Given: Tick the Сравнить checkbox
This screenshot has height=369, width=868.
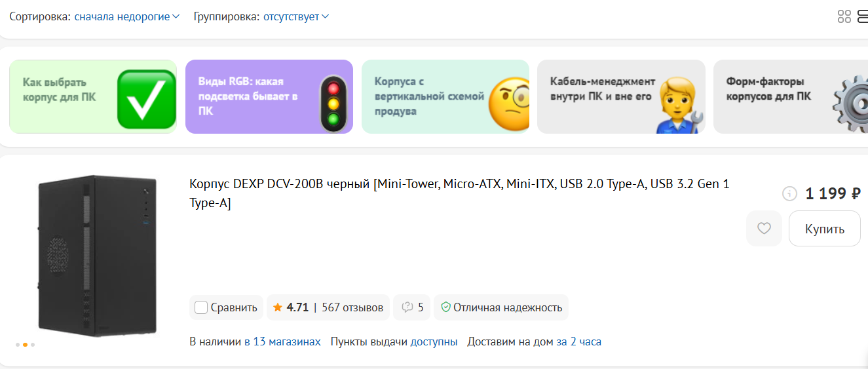Looking at the screenshot, I should point(202,307).
